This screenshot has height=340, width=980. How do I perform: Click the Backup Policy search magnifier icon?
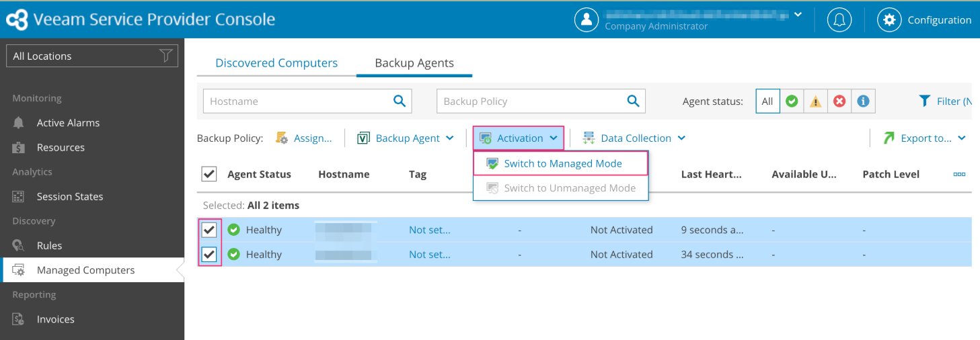[633, 101]
